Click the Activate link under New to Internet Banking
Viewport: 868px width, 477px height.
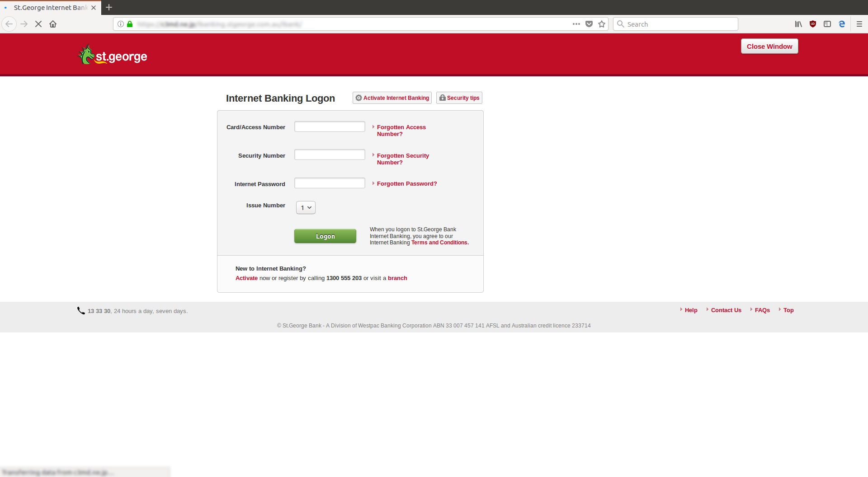tap(246, 278)
